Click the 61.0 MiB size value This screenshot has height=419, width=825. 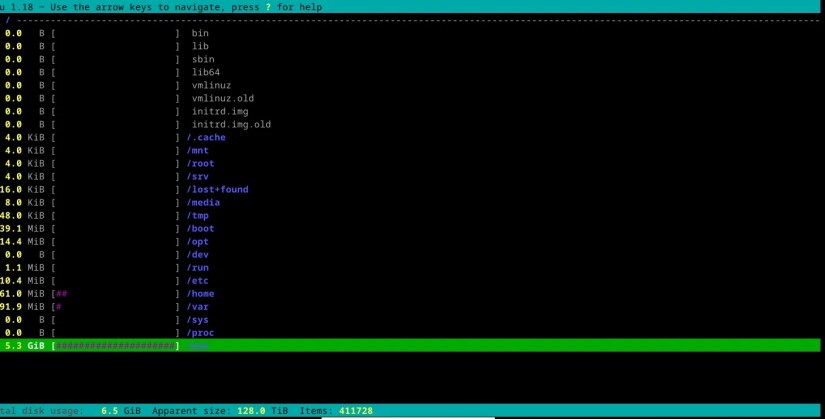click(22, 294)
